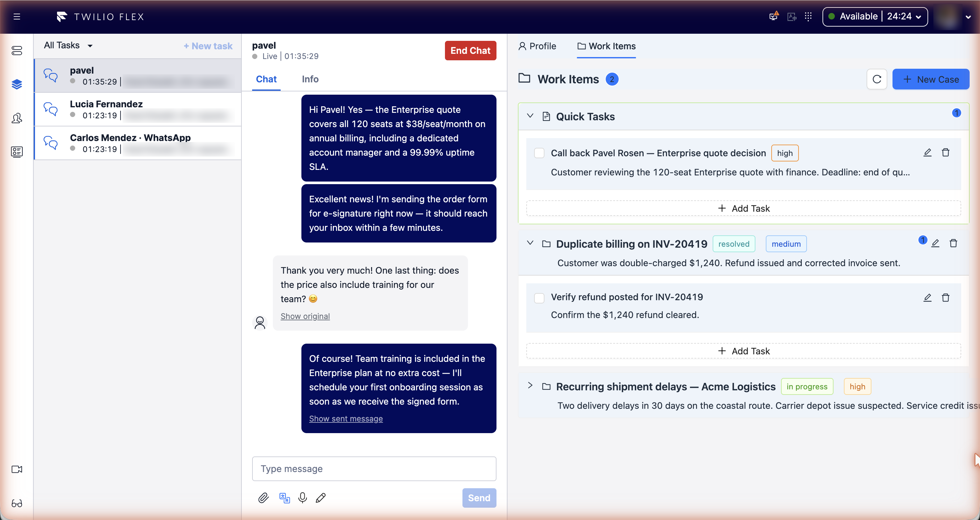
Task: Click the customer avatar icon in chat
Action: 260,323
